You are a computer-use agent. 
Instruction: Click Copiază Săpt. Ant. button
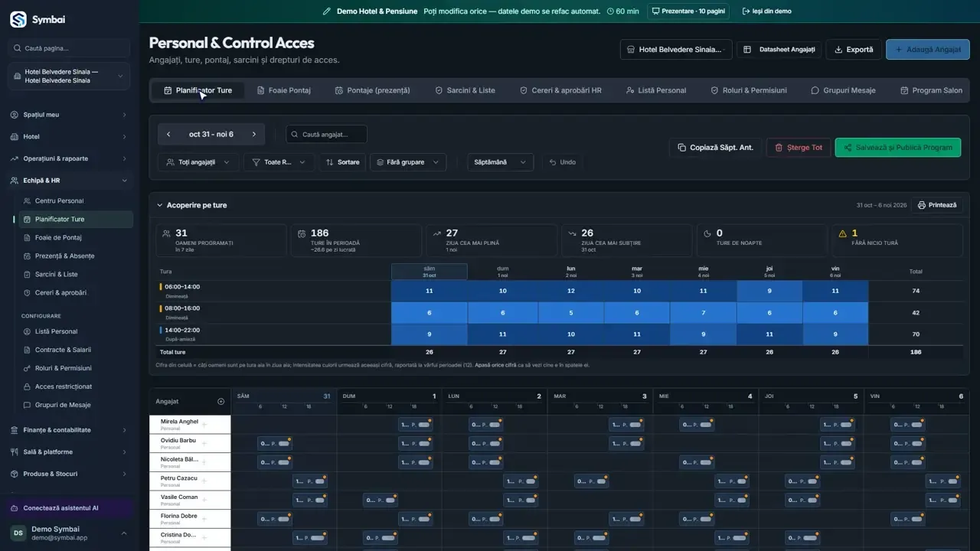pyautogui.click(x=715, y=148)
